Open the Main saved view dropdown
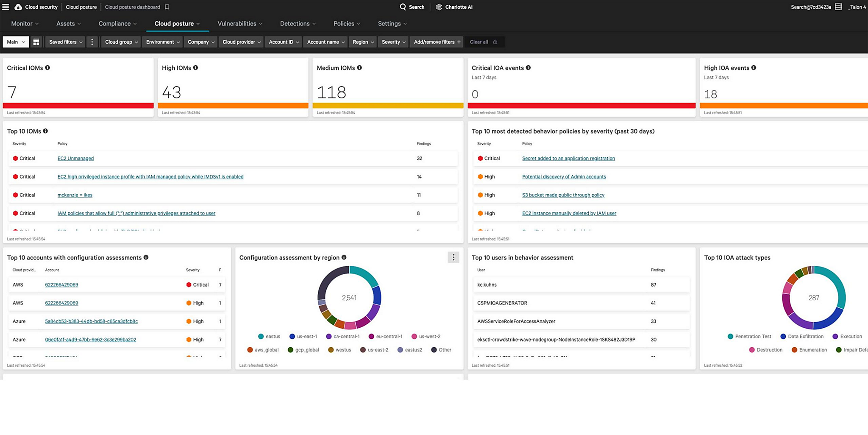The image size is (868, 435). click(15, 42)
